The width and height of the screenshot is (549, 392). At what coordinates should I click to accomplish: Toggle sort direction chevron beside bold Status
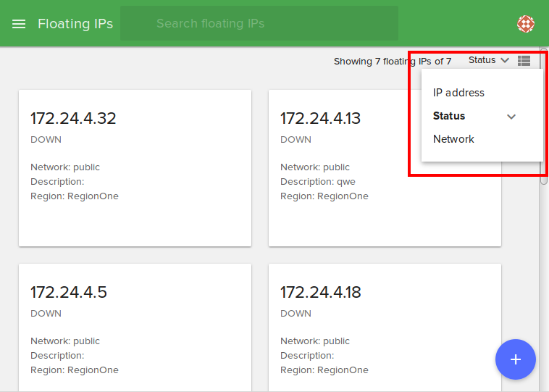511,117
